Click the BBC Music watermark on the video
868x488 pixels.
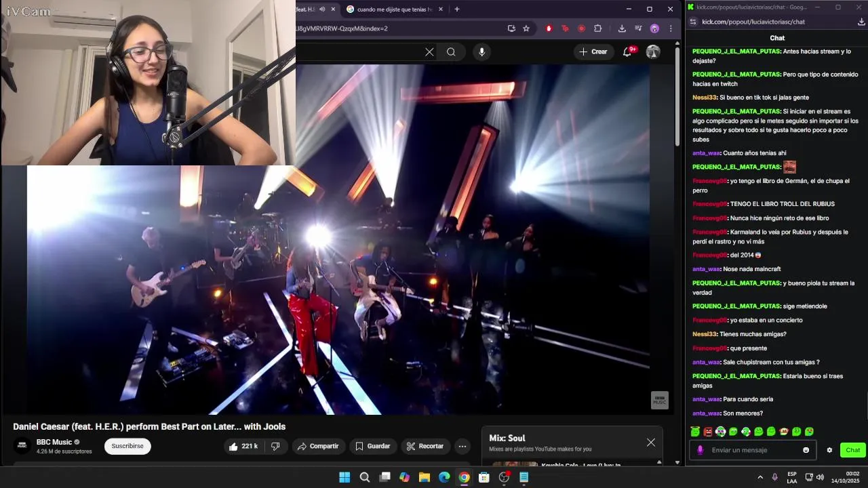pyautogui.click(x=660, y=400)
